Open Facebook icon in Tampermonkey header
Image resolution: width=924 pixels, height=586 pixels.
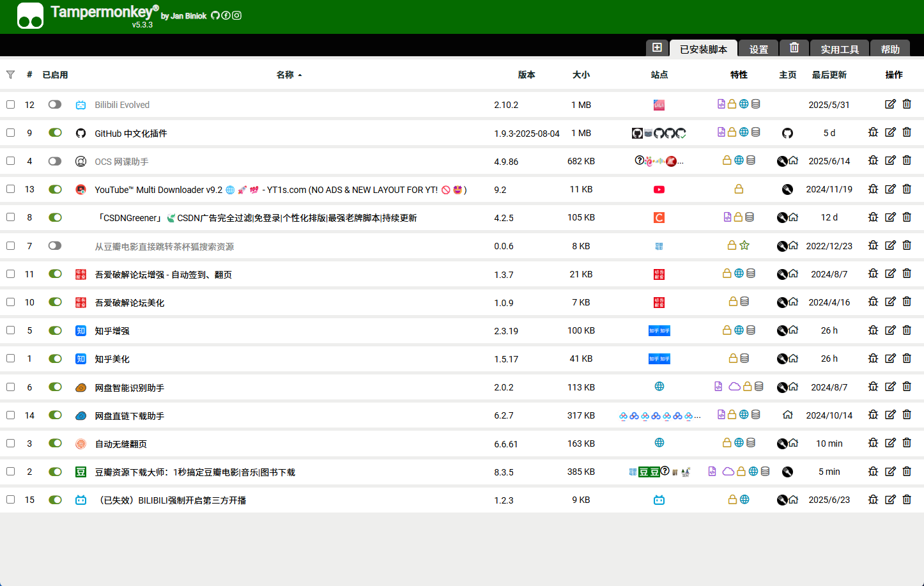click(226, 15)
